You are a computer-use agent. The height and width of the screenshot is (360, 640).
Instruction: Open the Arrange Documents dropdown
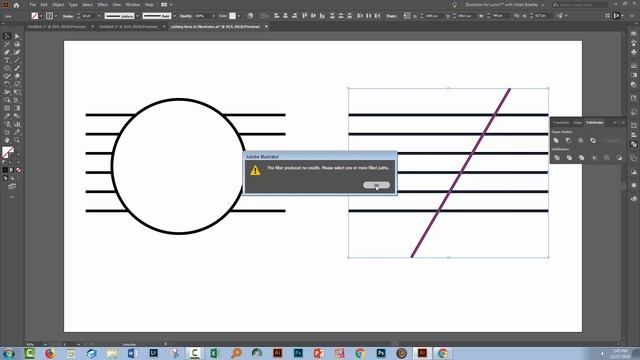pyautogui.click(x=167, y=5)
